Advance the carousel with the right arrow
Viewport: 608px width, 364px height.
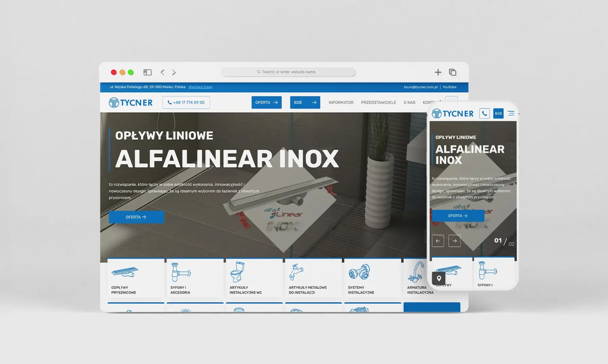point(455,241)
